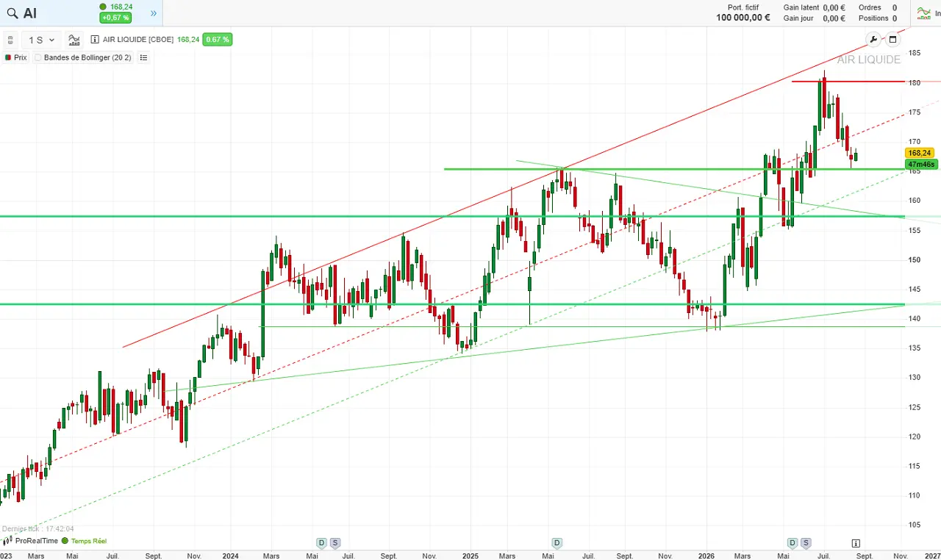Click the 185 price scale label
The width and height of the screenshot is (941, 560).
(915, 53)
